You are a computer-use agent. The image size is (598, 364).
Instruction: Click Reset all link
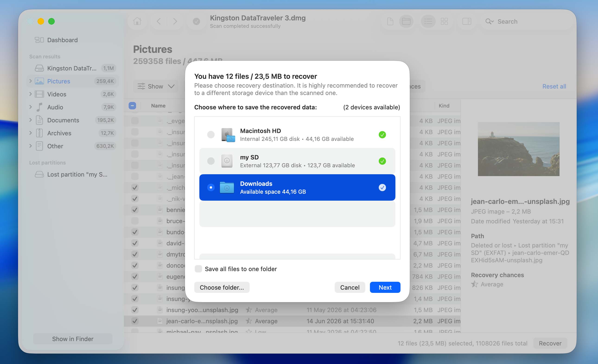[554, 86]
